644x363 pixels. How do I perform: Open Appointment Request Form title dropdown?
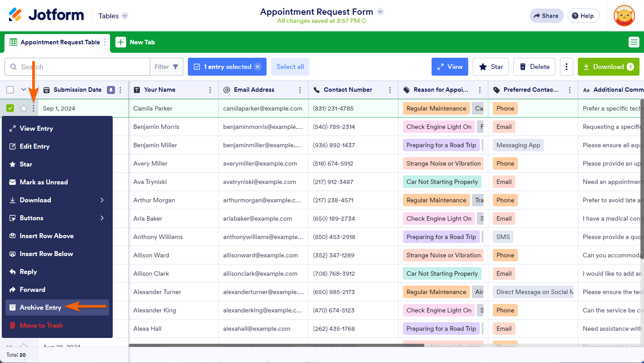[380, 12]
